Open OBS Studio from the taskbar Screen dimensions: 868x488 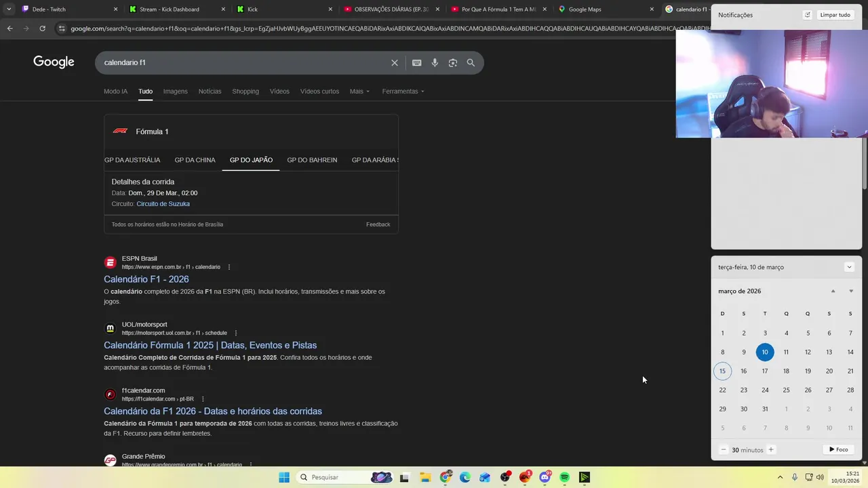505,477
